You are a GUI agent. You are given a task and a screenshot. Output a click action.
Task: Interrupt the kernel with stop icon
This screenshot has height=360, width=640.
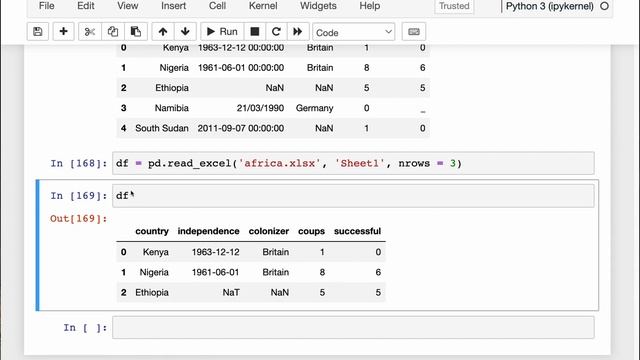pos(255,31)
